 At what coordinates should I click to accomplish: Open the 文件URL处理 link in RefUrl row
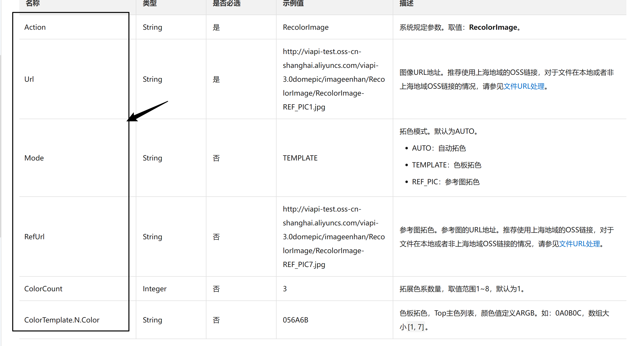pyautogui.click(x=579, y=244)
